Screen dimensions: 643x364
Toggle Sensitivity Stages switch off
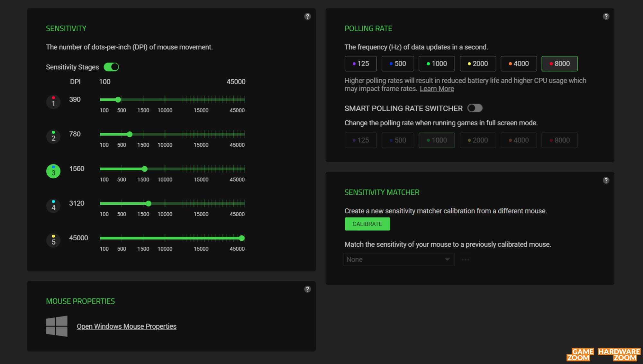[111, 67]
